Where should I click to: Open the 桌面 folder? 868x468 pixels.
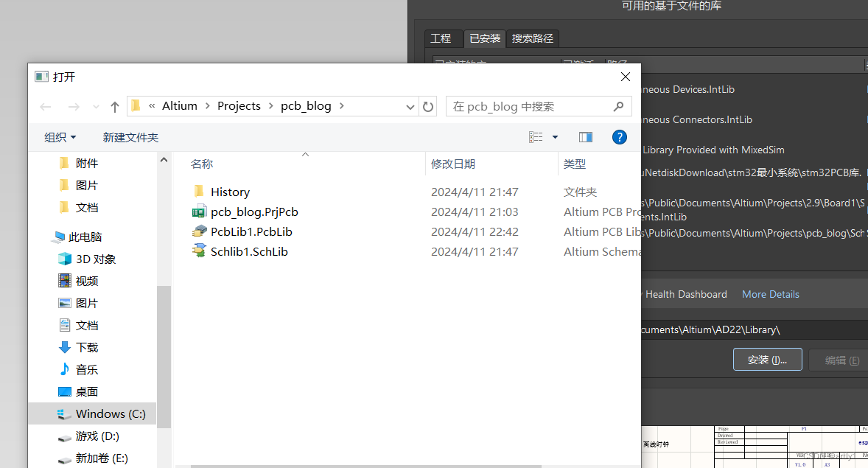click(x=87, y=392)
